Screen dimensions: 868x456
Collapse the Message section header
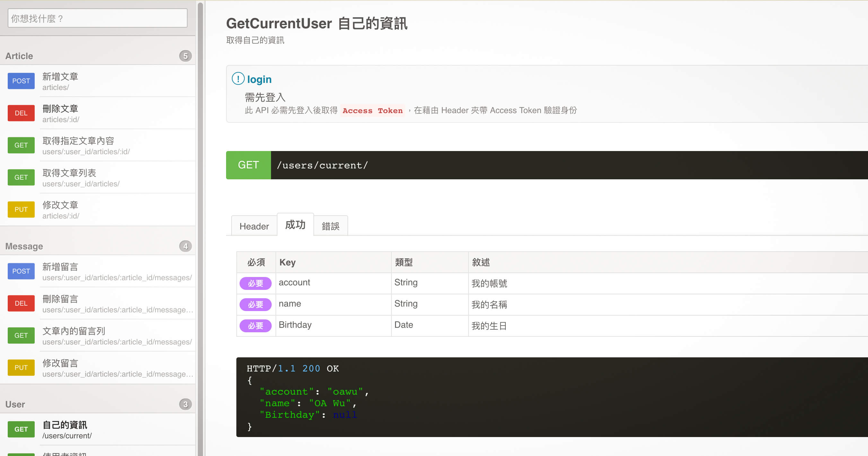[24, 246]
